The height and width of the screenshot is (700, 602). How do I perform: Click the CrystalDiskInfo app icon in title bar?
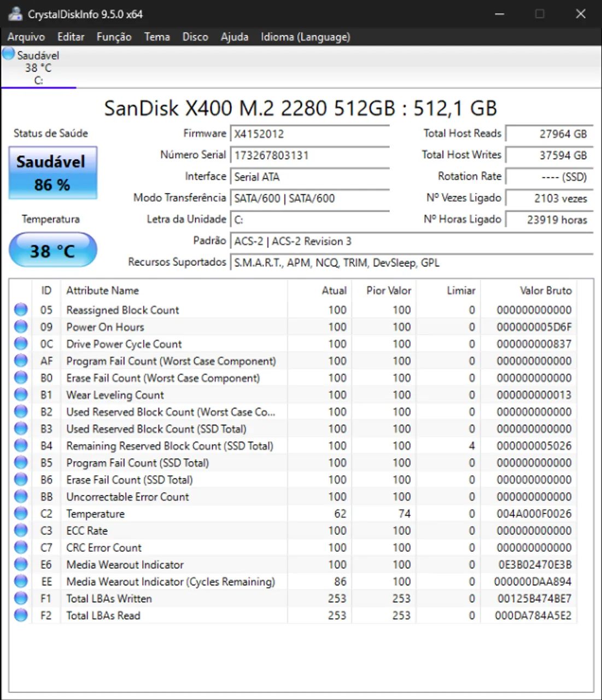pyautogui.click(x=15, y=14)
